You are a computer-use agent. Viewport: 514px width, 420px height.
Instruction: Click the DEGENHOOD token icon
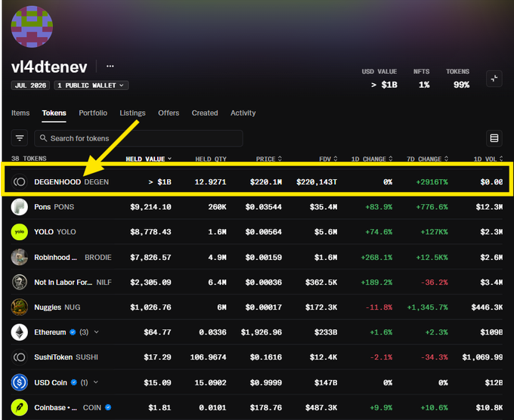pos(20,182)
